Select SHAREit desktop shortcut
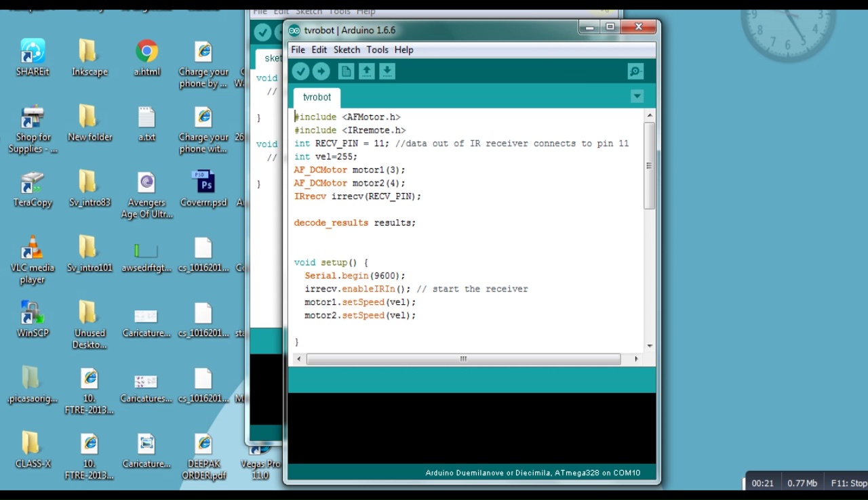The height and width of the screenshot is (500, 868). (33, 58)
